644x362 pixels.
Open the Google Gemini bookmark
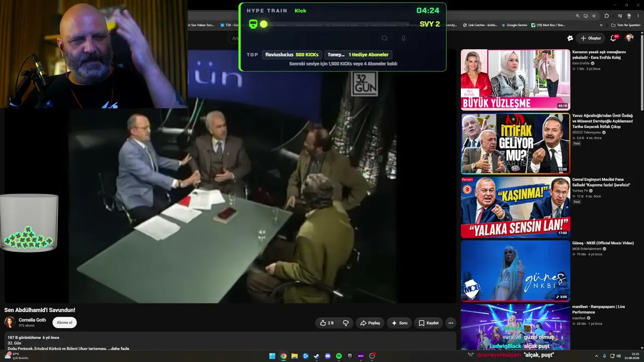pos(514,25)
